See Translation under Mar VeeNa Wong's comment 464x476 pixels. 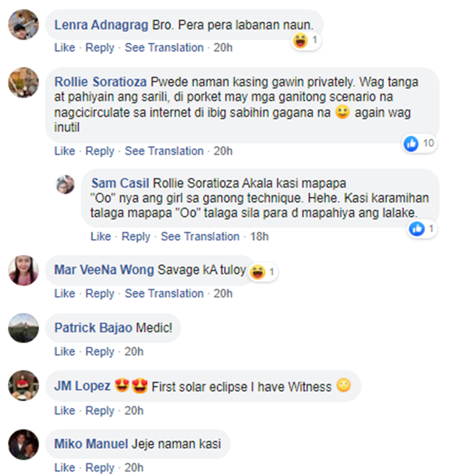pos(164,293)
